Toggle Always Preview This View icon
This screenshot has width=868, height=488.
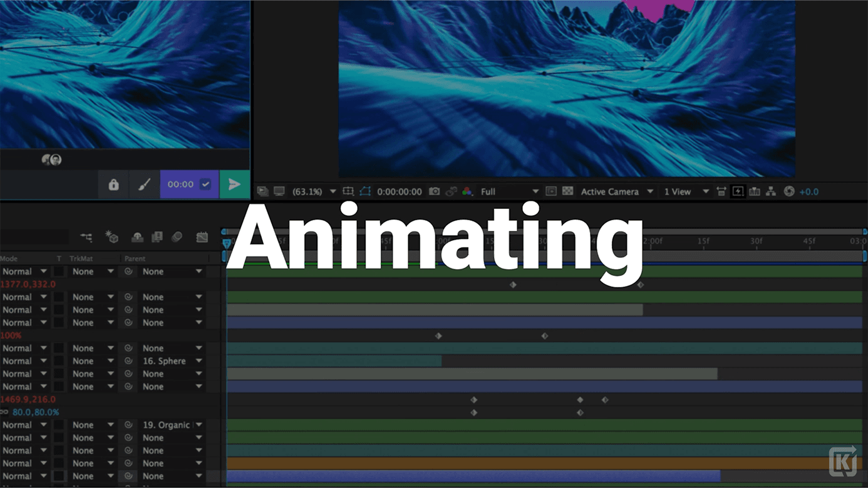tap(263, 191)
